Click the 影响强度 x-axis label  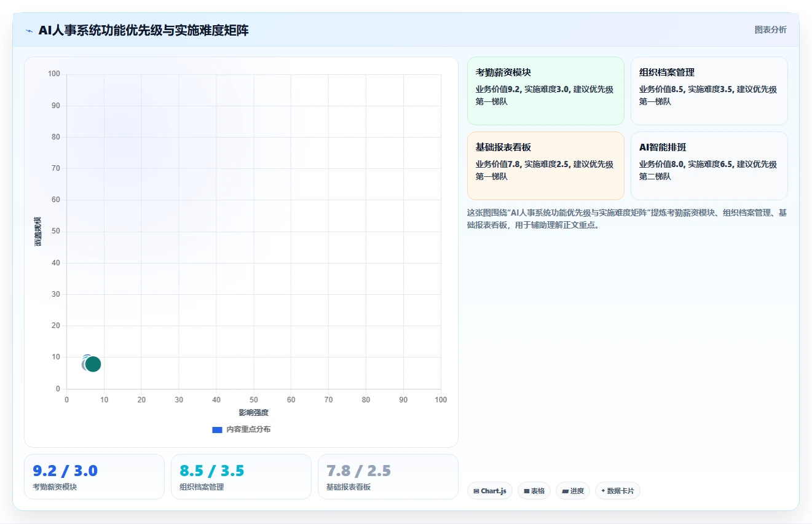(x=254, y=412)
